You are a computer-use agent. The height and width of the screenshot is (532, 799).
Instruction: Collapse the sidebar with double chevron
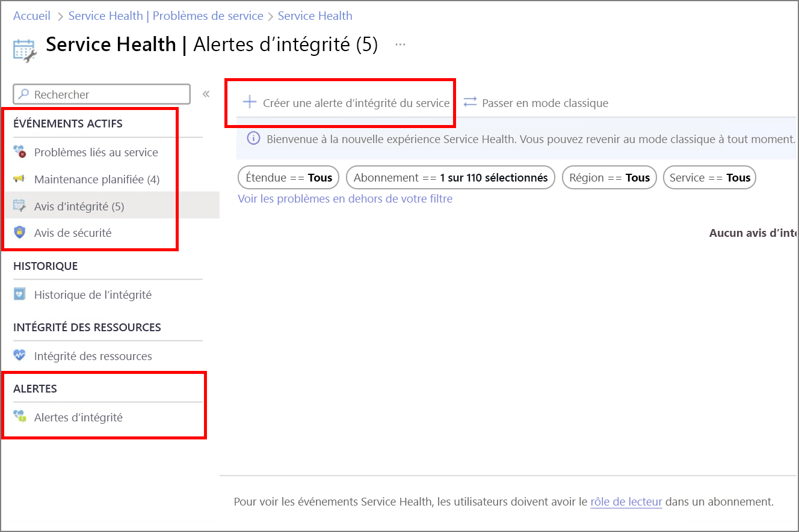(x=206, y=94)
